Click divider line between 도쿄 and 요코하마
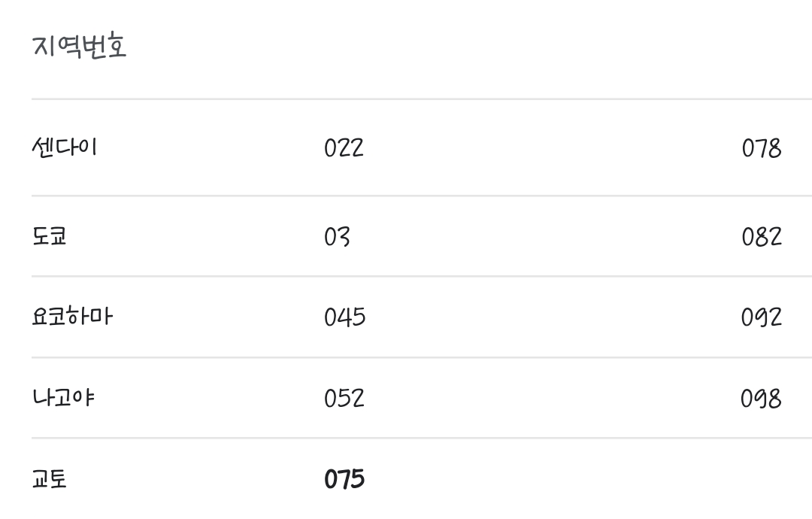This screenshot has width=812, height=519. tap(422, 277)
